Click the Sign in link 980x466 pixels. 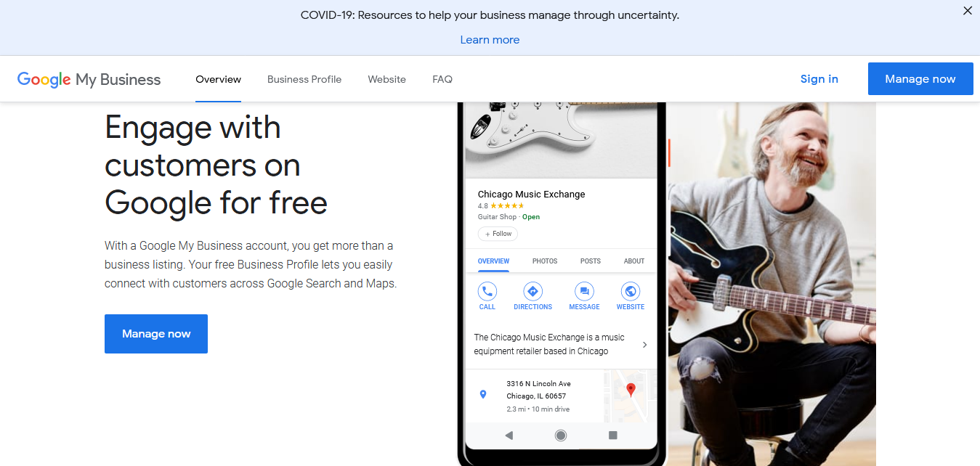pyautogui.click(x=819, y=79)
